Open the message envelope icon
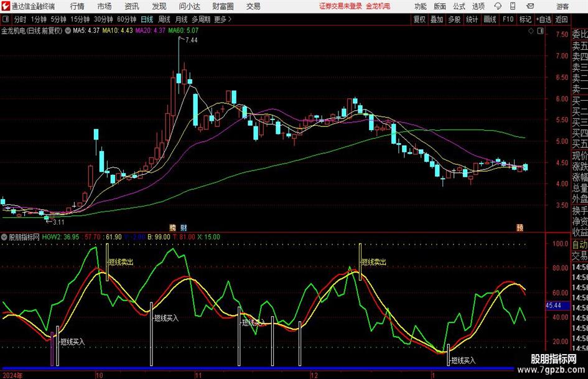This screenshot has height=379, width=588. [x=530, y=6]
